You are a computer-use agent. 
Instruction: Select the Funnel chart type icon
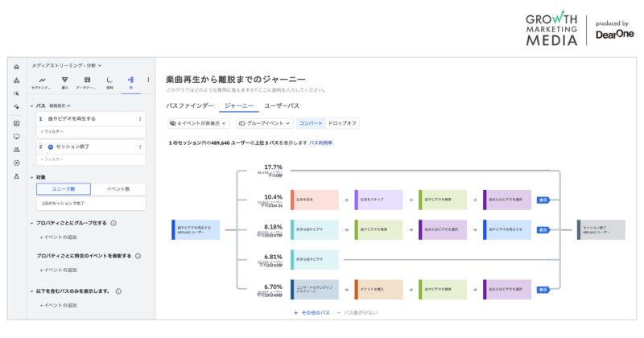coord(64,81)
